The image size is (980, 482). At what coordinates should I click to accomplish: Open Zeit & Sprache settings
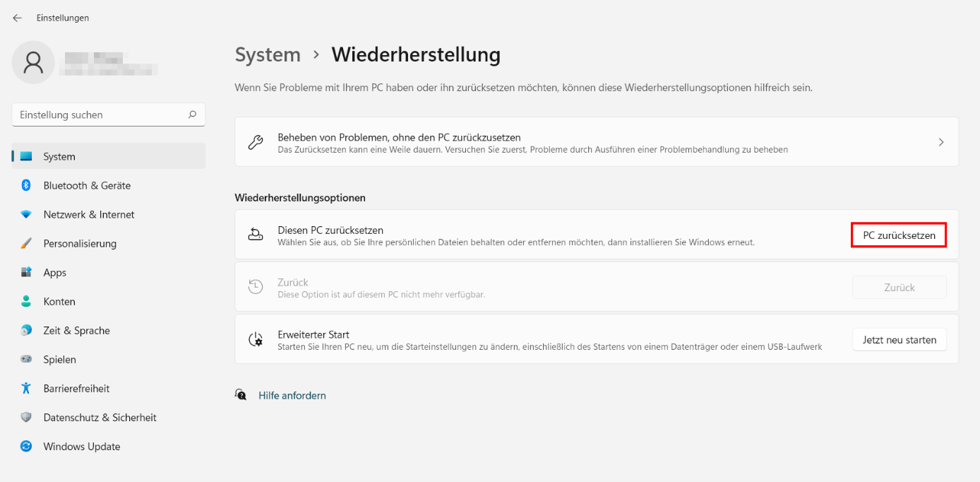(x=109, y=330)
